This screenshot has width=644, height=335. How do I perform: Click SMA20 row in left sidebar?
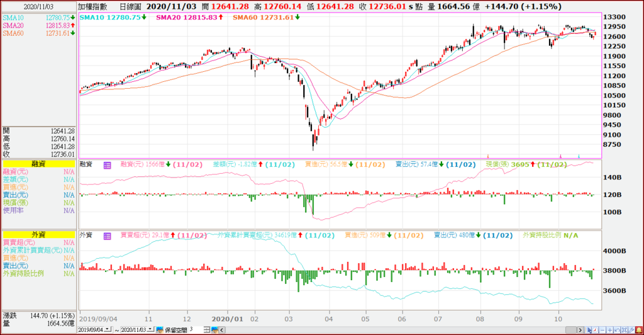tap(38, 25)
